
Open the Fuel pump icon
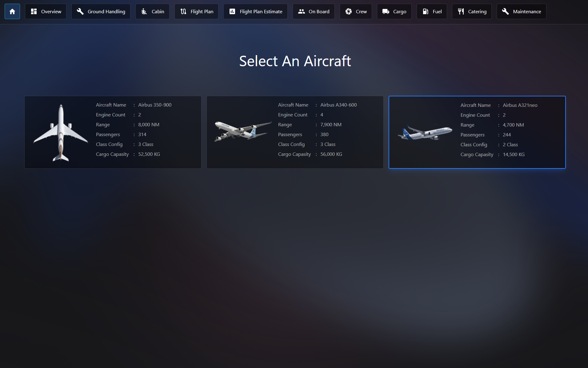click(x=426, y=11)
